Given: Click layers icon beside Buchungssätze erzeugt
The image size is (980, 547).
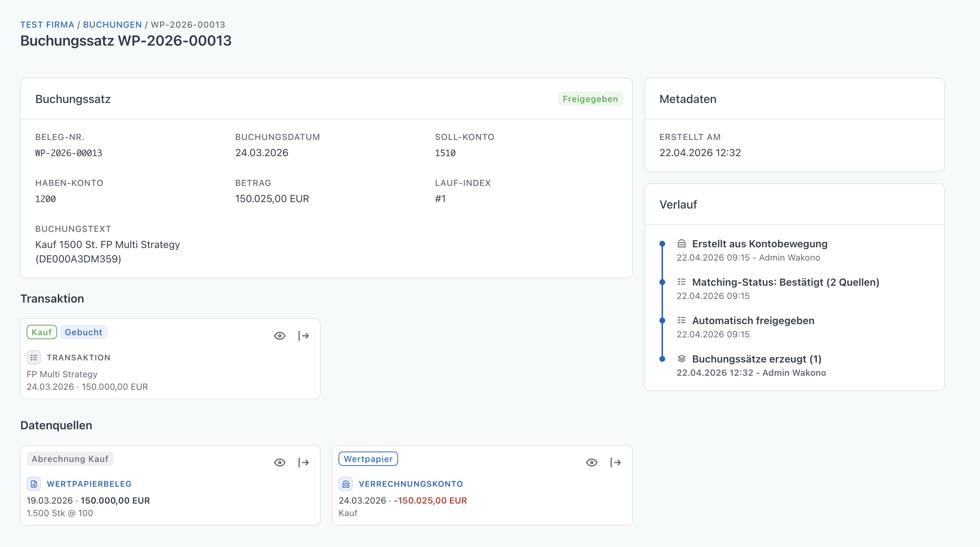Looking at the screenshot, I should pos(681,359).
